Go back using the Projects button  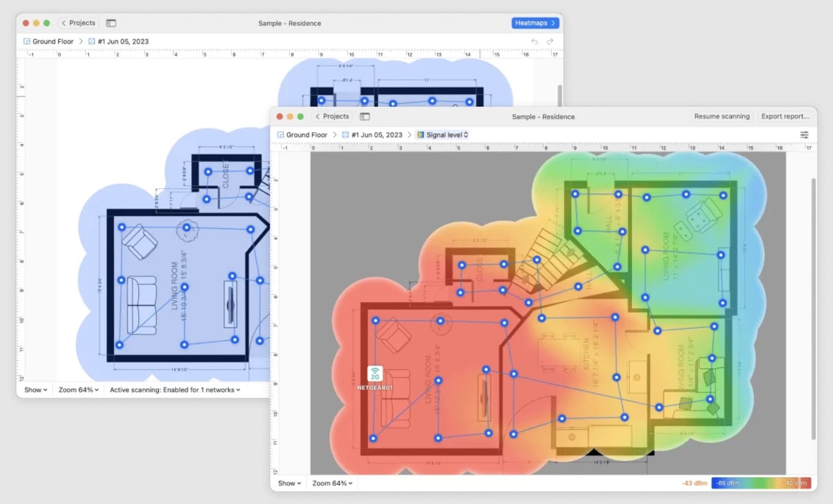pos(332,116)
